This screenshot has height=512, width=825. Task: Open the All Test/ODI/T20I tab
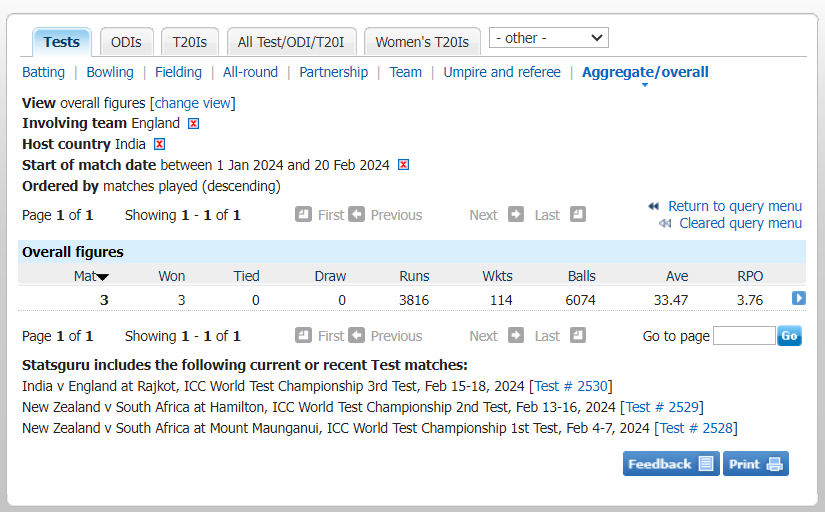tap(291, 42)
